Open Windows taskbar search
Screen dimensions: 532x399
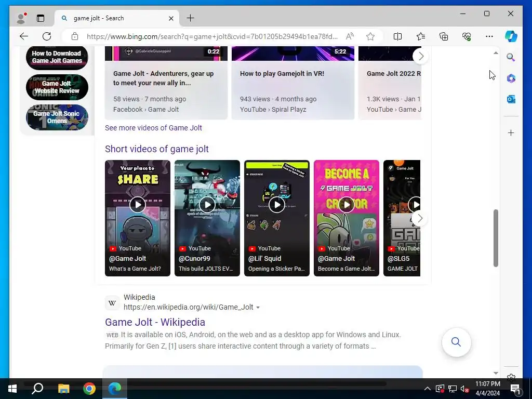click(37, 389)
